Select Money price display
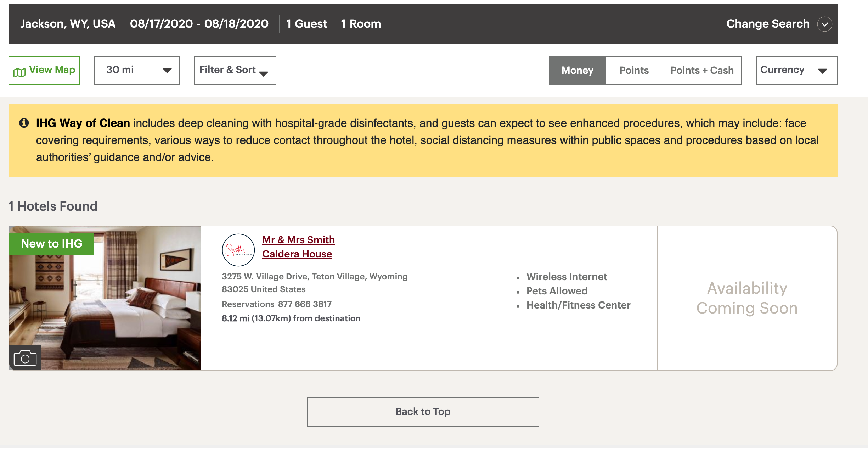This screenshot has width=868, height=449. pyautogui.click(x=577, y=70)
